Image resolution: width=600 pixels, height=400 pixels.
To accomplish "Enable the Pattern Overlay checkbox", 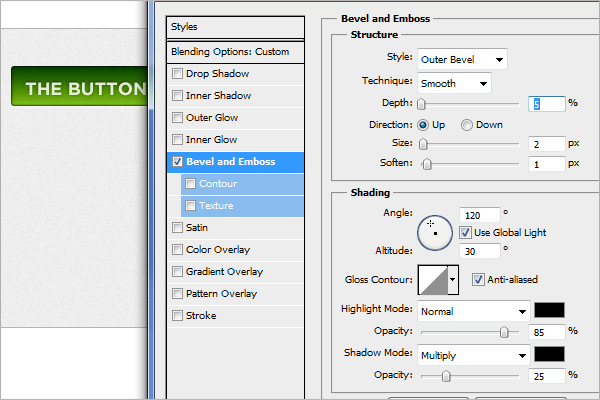I will point(177,294).
